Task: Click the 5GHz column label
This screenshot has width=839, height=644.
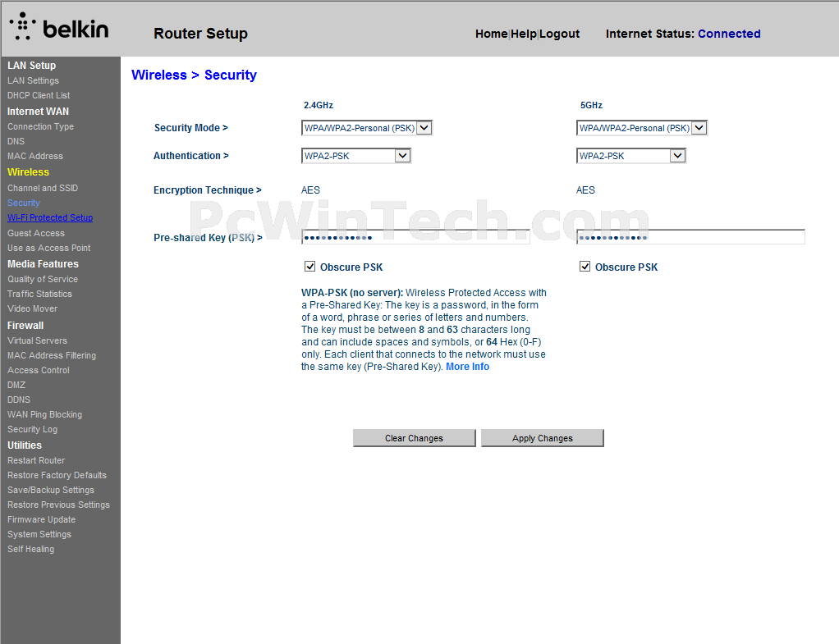Action: pos(591,105)
